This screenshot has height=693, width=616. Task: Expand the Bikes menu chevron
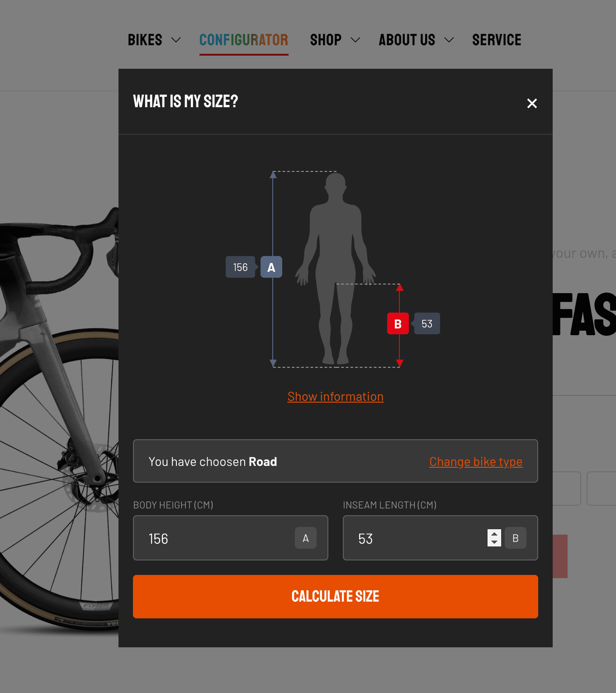(176, 40)
